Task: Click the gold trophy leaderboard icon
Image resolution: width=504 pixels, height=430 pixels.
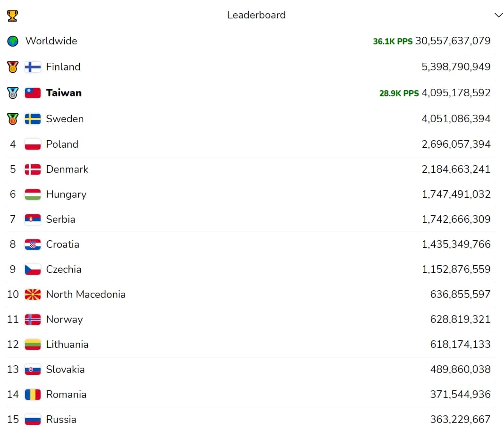Action: 13,16
